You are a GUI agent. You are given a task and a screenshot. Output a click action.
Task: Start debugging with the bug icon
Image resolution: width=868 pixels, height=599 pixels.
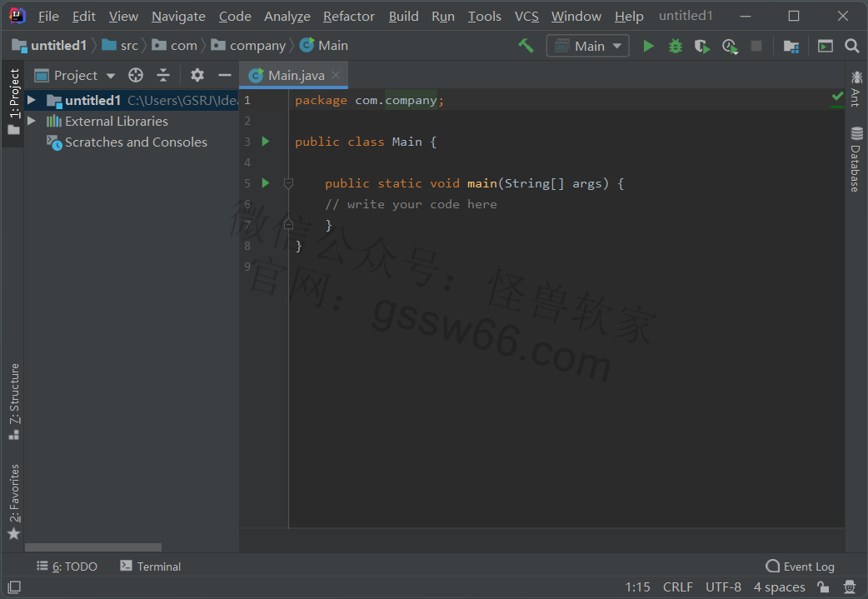675,46
